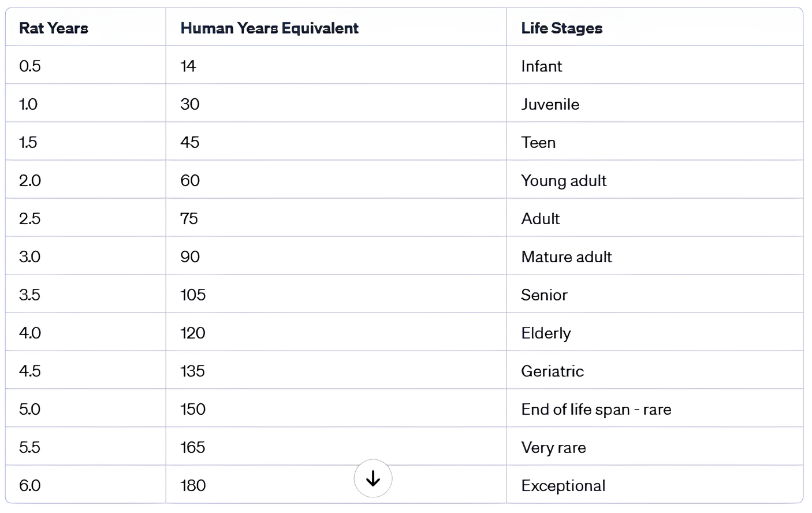
Task: Select the Rat Years column header
Action: coord(53,27)
